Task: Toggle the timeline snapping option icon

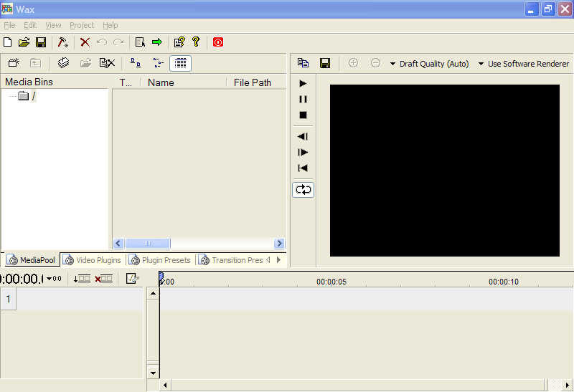Action: [x=132, y=279]
